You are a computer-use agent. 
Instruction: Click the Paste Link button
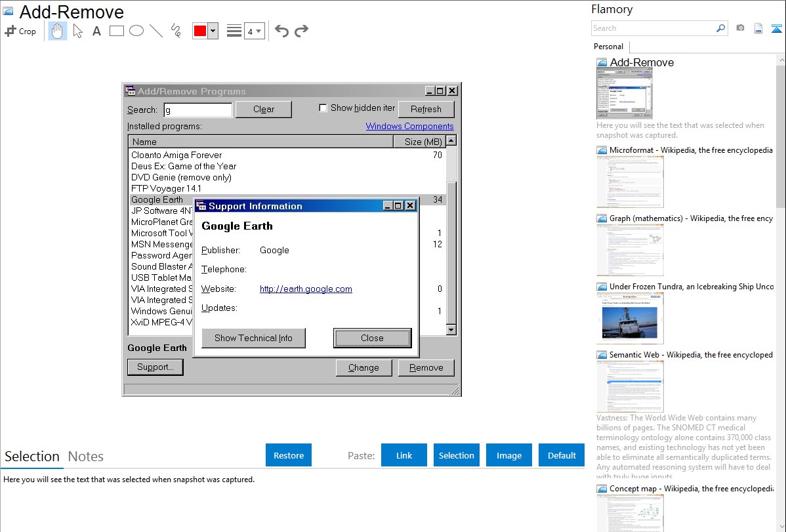click(404, 455)
